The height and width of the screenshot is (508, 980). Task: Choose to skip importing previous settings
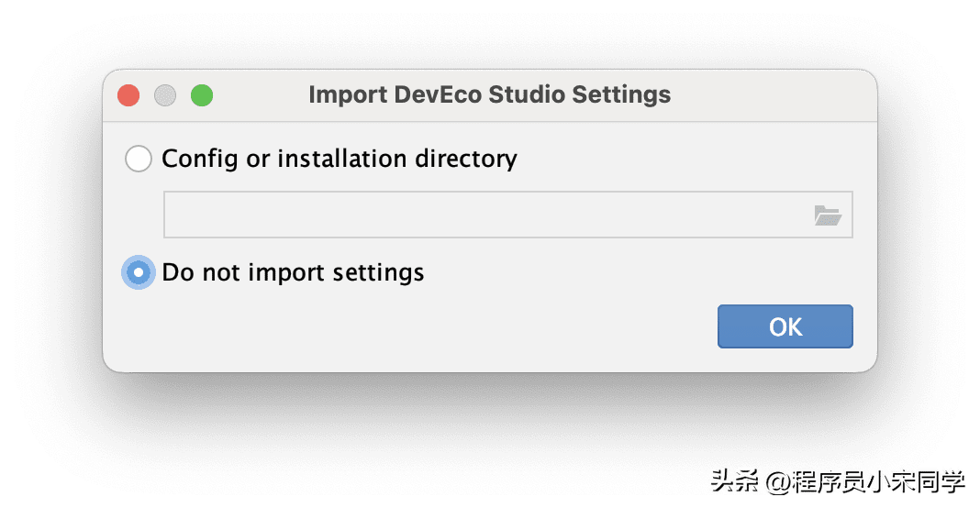[x=139, y=272]
